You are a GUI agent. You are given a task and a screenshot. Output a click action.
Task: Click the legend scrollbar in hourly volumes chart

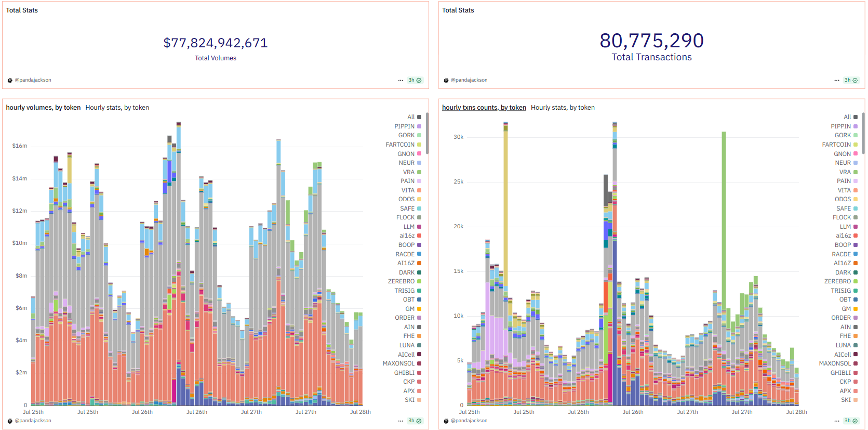click(427, 133)
